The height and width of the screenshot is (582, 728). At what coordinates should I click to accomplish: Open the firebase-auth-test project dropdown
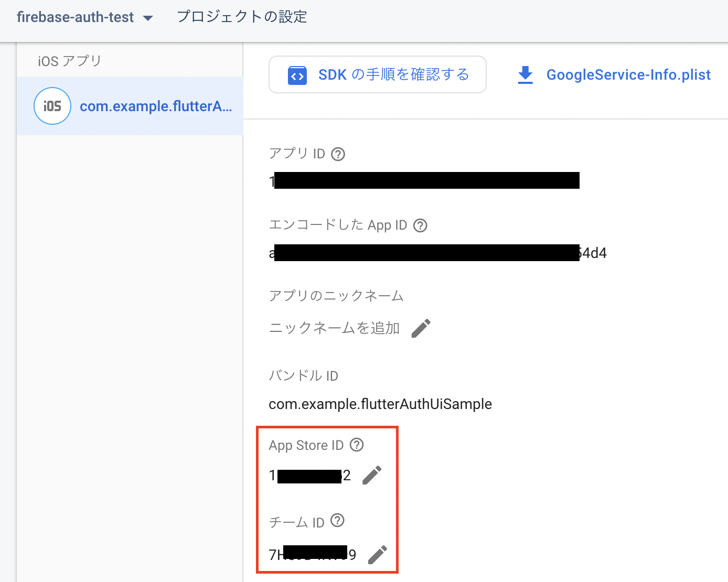85,17
